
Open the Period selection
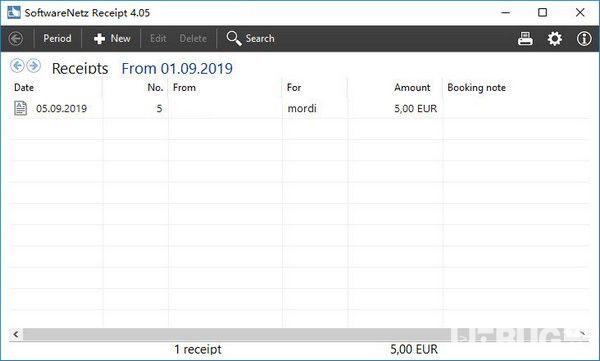[57, 39]
